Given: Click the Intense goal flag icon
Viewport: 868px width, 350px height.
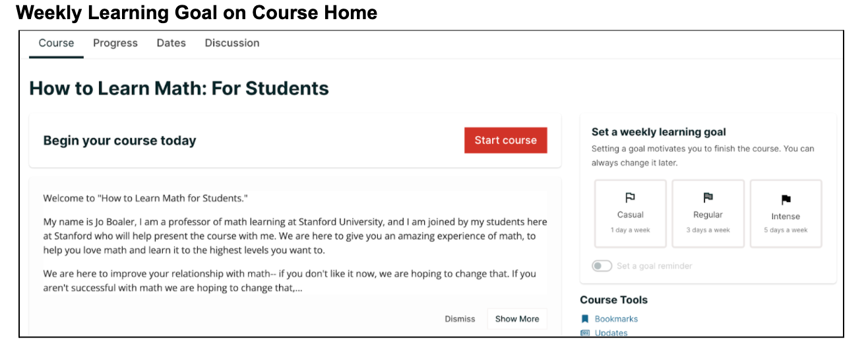Looking at the screenshot, I should click(x=786, y=199).
